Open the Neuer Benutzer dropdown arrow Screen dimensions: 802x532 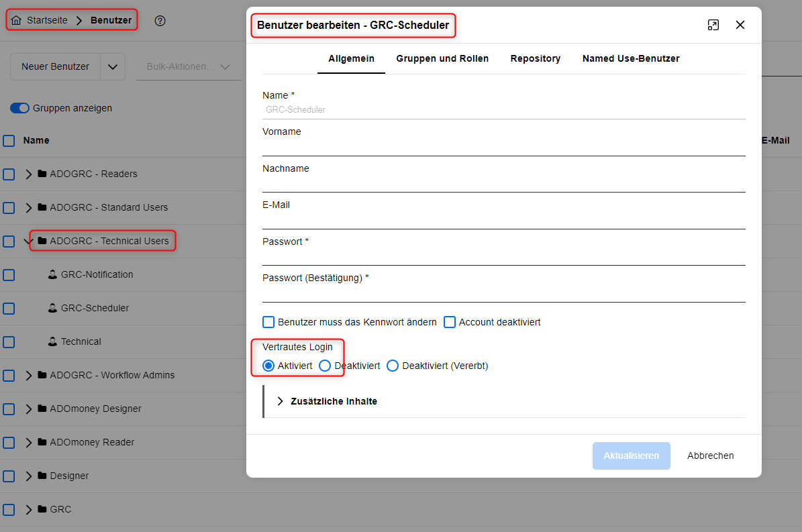[113, 66]
